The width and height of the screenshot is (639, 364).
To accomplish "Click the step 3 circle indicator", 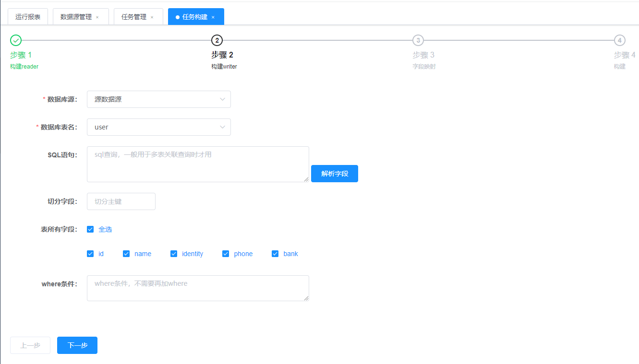I will 418,40.
